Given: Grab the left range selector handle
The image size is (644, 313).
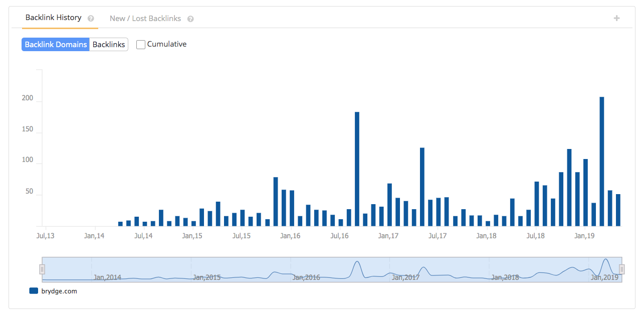Looking at the screenshot, I should (42, 269).
